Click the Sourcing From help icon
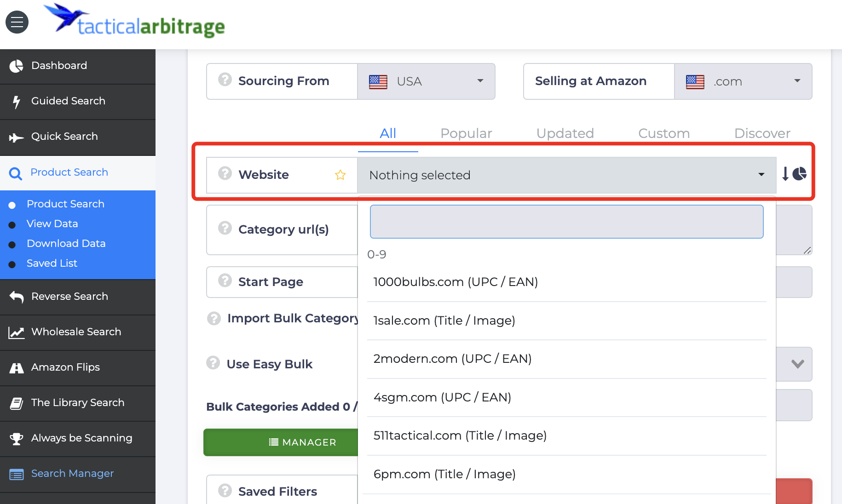Image resolution: width=842 pixels, height=504 pixels. click(x=225, y=80)
